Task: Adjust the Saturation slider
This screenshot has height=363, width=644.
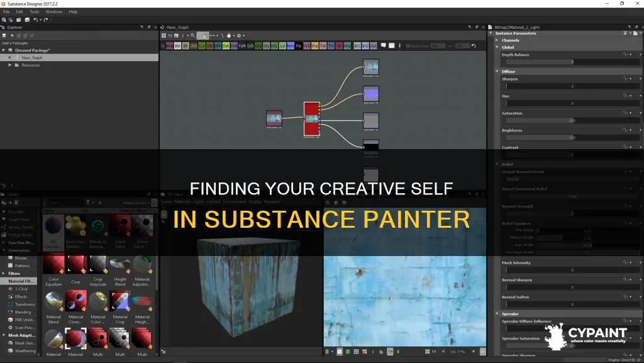Action: click(572, 120)
